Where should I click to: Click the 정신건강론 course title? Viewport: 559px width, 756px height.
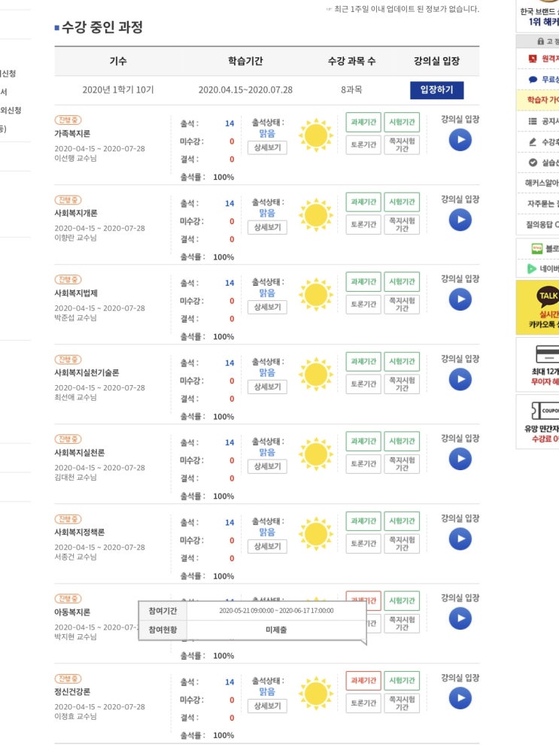pyautogui.click(x=72, y=692)
